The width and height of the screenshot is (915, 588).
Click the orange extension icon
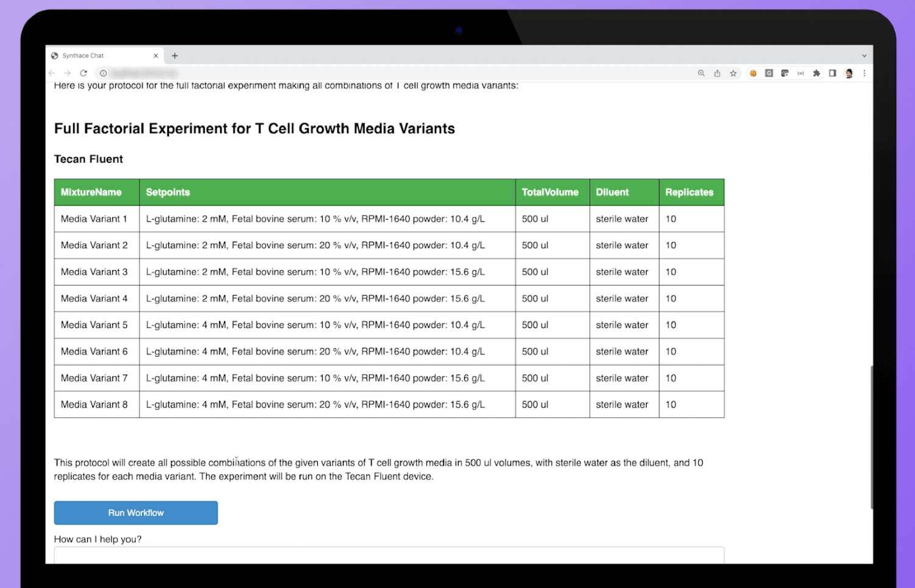tap(753, 73)
